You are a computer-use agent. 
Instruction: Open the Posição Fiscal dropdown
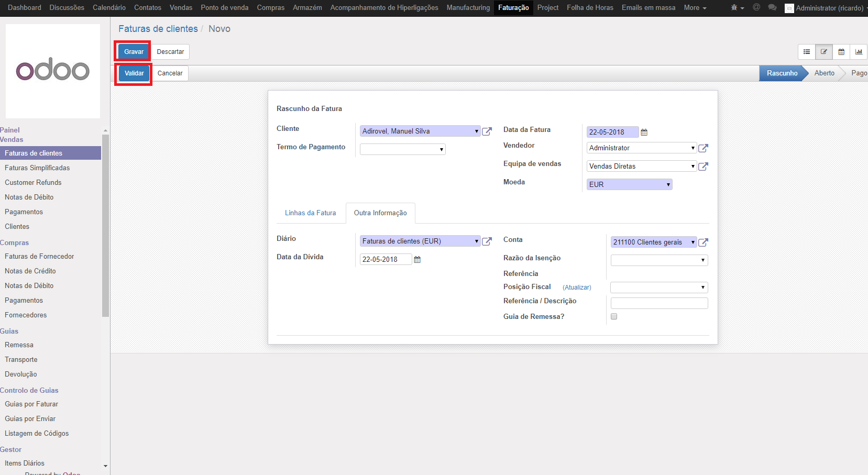click(659, 288)
